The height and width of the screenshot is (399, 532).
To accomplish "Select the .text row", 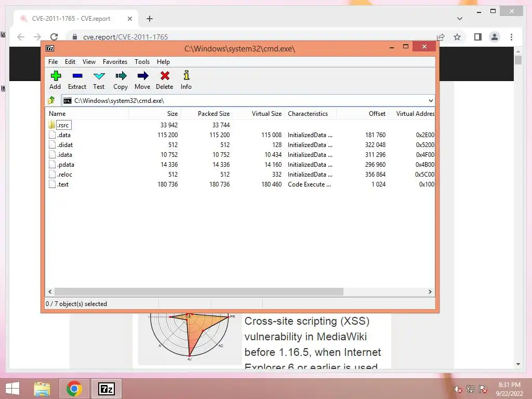I will point(240,184).
